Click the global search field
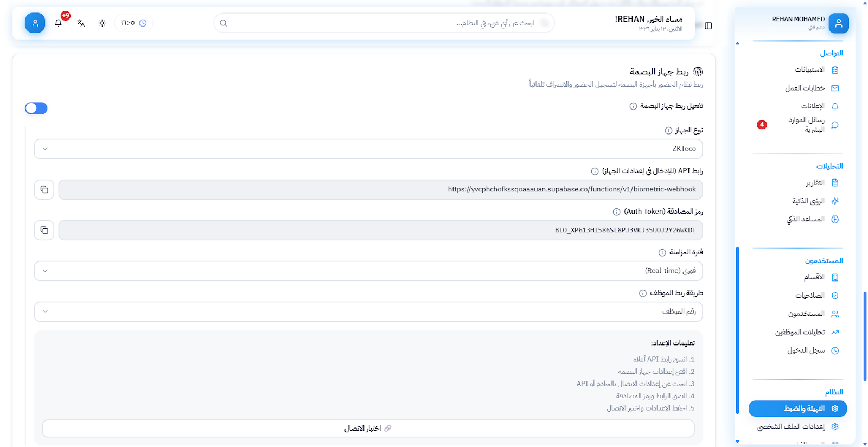 tap(384, 23)
